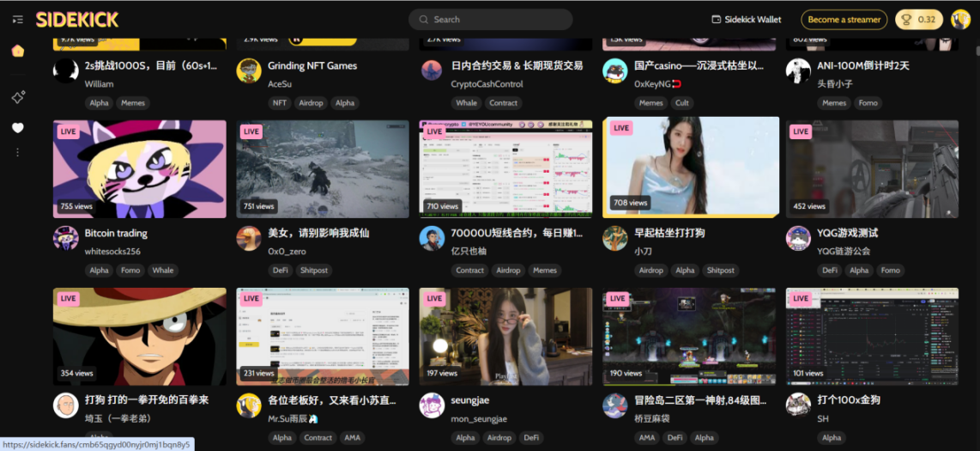Click streamer name whitesocks256
980x451 pixels.
(x=112, y=252)
